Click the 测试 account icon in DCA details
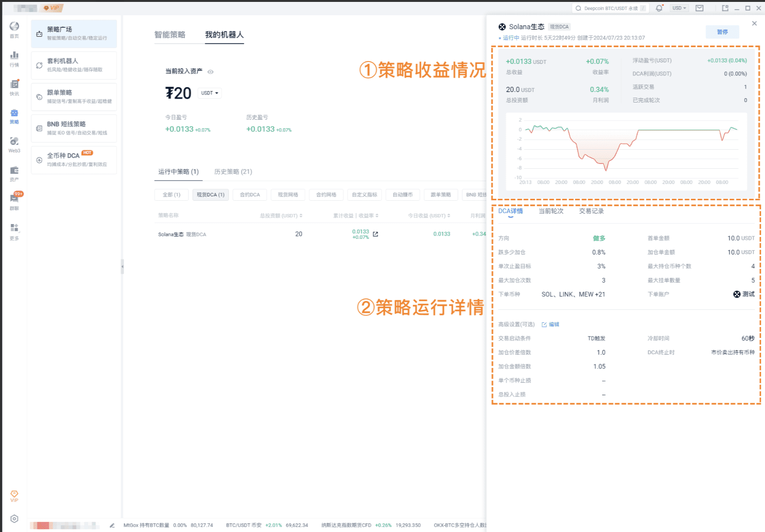This screenshot has height=532, width=765. click(737, 294)
